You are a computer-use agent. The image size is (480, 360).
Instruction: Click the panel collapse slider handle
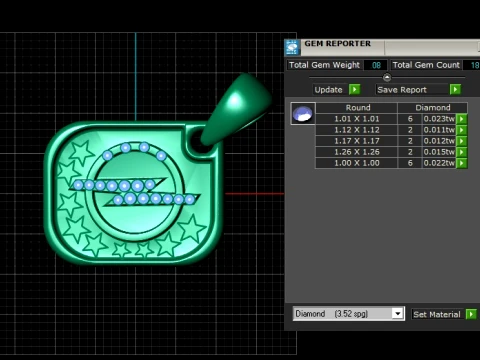coord(387,77)
